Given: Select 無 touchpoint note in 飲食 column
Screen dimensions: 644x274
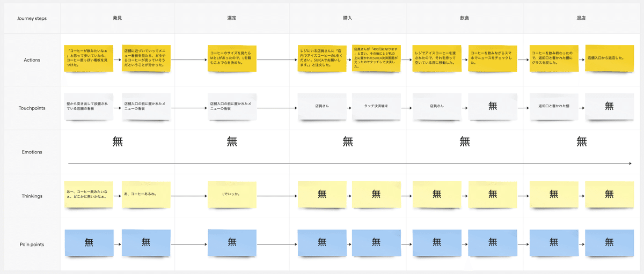Looking at the screenshot, I should tap(493, 106).
